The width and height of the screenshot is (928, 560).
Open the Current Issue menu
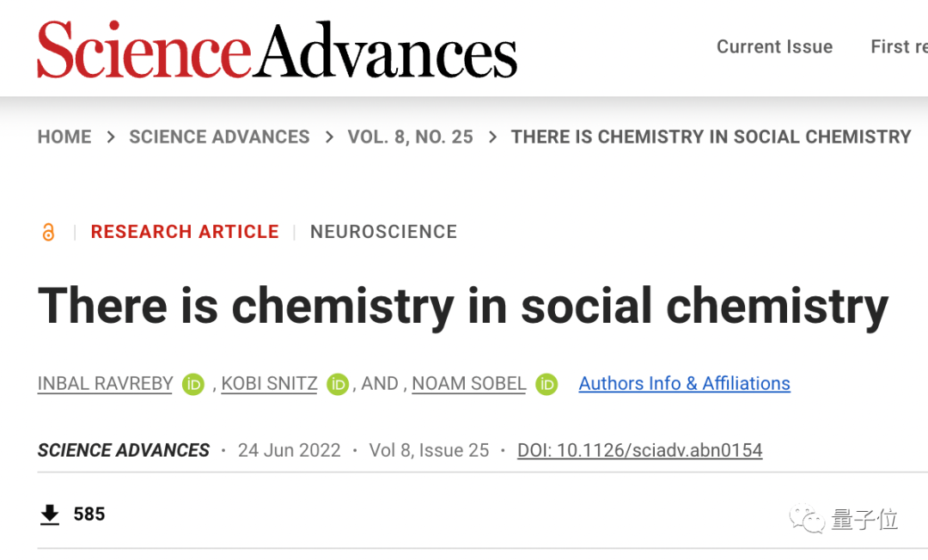coord(774,46)
